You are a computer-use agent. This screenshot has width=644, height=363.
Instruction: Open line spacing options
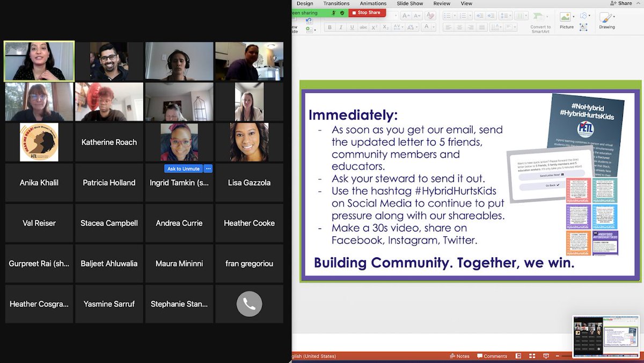coord(506,16)
